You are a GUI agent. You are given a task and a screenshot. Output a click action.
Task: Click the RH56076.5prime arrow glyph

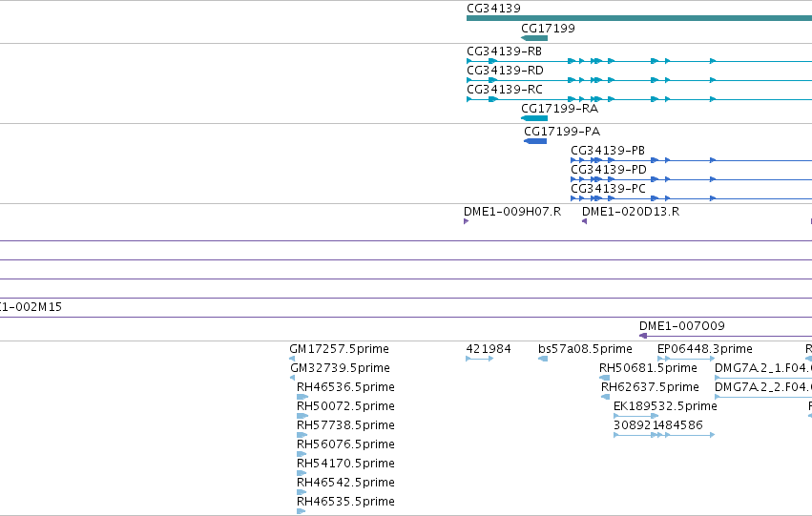(x=302, y=454)
